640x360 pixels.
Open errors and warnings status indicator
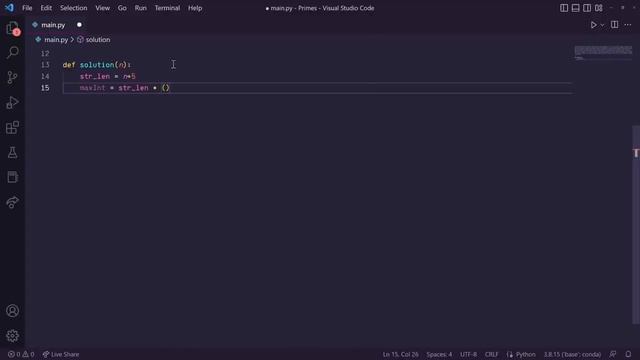tap(21, 354)
